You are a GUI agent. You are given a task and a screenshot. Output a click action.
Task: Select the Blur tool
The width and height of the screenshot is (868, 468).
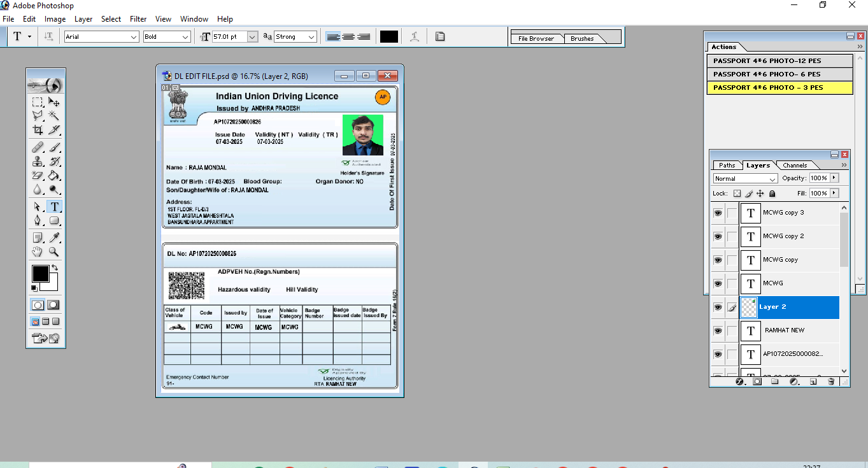pyautogui.click(x=38, y=190)
